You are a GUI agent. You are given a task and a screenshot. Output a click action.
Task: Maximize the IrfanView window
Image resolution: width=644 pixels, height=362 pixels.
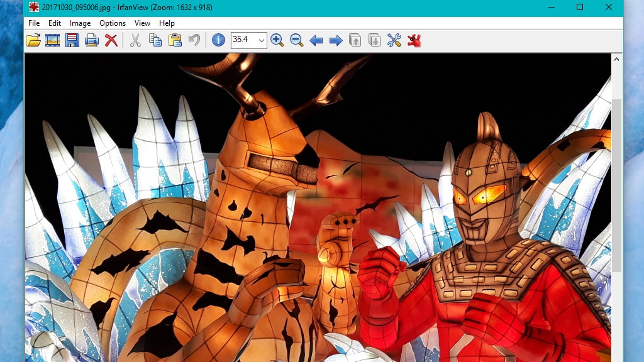[580, 8]
